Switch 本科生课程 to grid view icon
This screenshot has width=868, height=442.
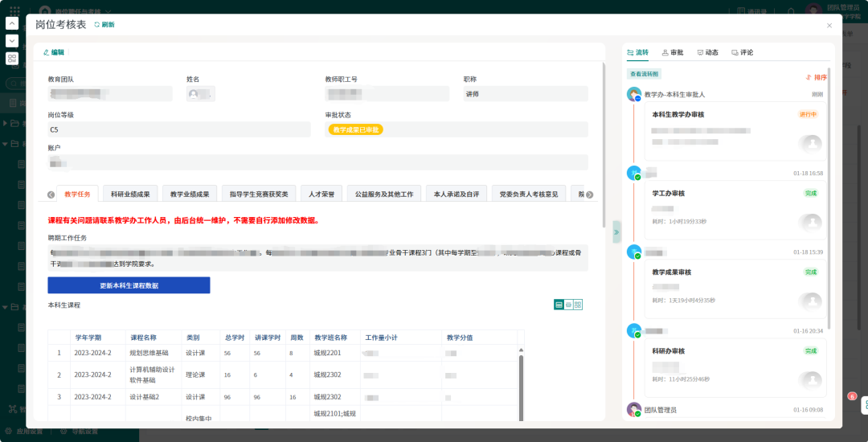578,305
